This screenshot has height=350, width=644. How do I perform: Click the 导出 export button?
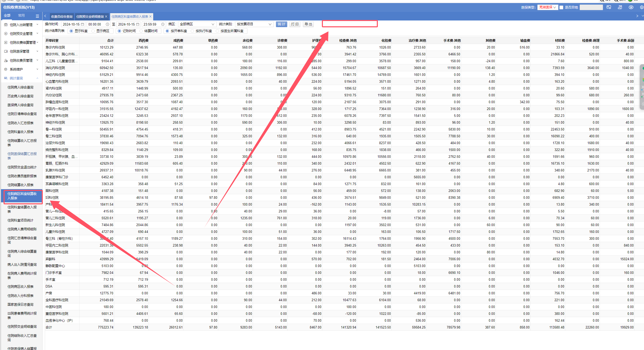tap(308, 24)
